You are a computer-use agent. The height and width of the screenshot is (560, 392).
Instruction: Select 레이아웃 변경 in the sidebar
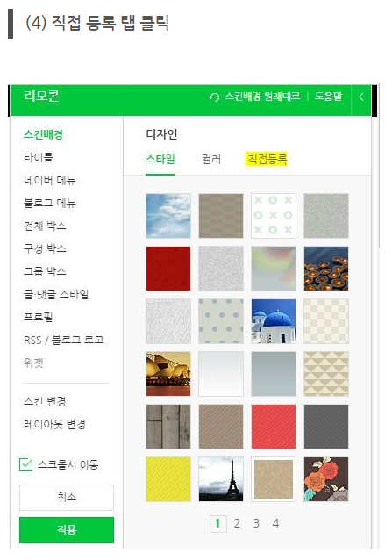pos(54,424)
